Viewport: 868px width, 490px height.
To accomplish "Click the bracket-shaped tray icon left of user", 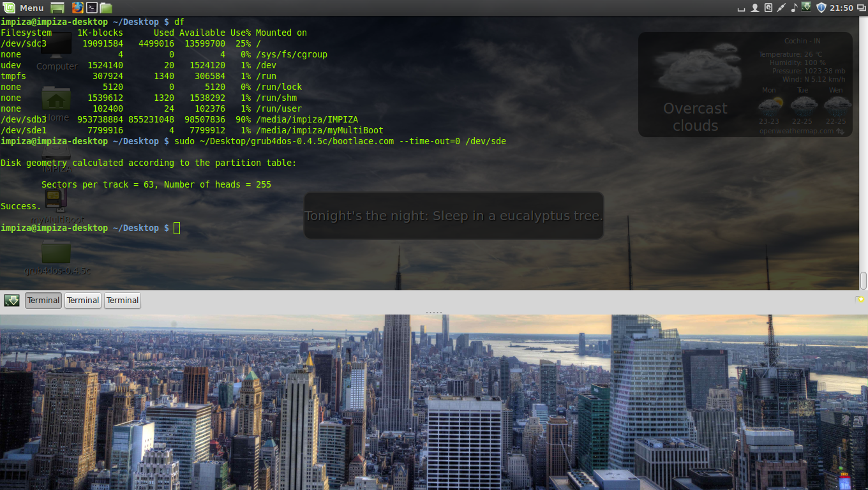I will tap(742, 9).
